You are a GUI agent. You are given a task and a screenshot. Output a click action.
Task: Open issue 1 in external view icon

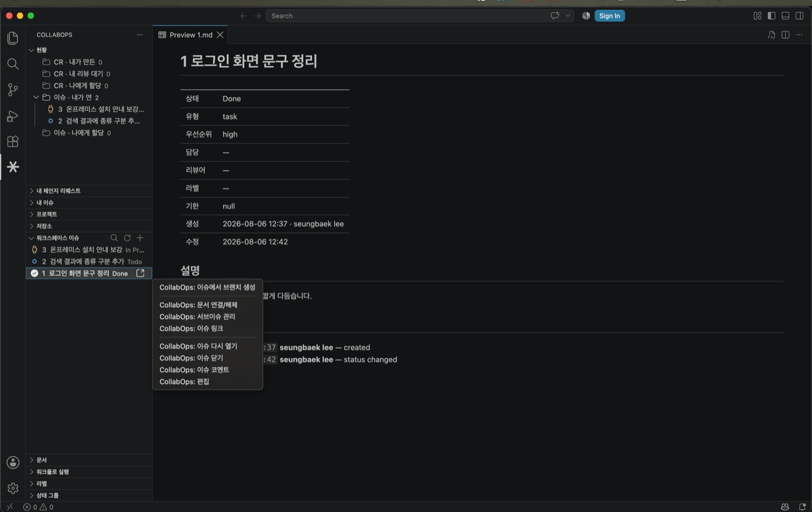point(140,273)
